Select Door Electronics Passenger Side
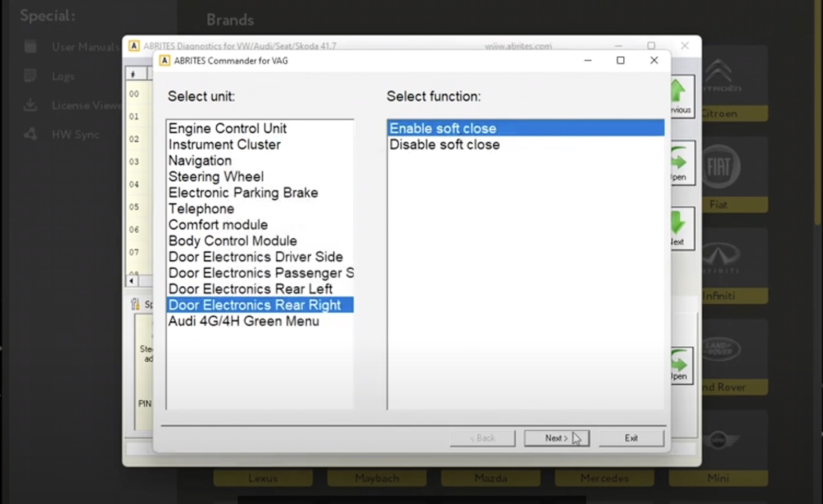The image size is (823, 504). 261,273
